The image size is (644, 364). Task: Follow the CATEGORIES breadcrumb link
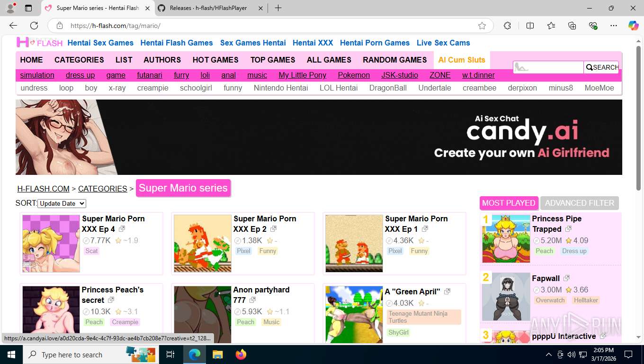(x=103, y=189)
